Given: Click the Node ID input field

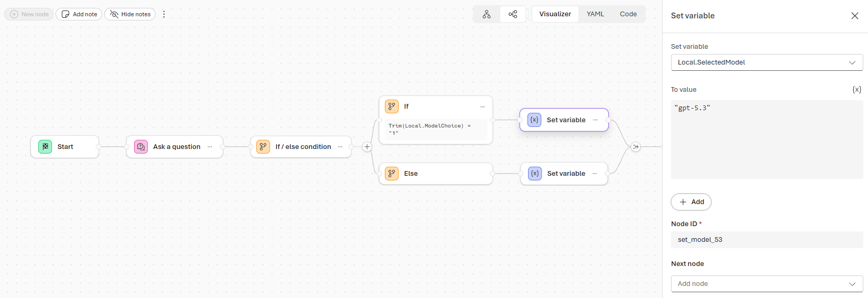Looking at the screenshot, I should [766, 240].
